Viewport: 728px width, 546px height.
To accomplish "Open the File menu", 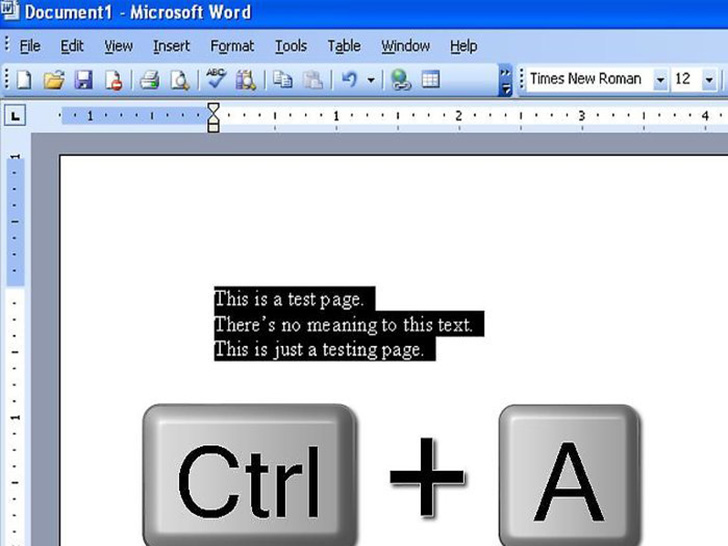I will (x=30, y=46).
